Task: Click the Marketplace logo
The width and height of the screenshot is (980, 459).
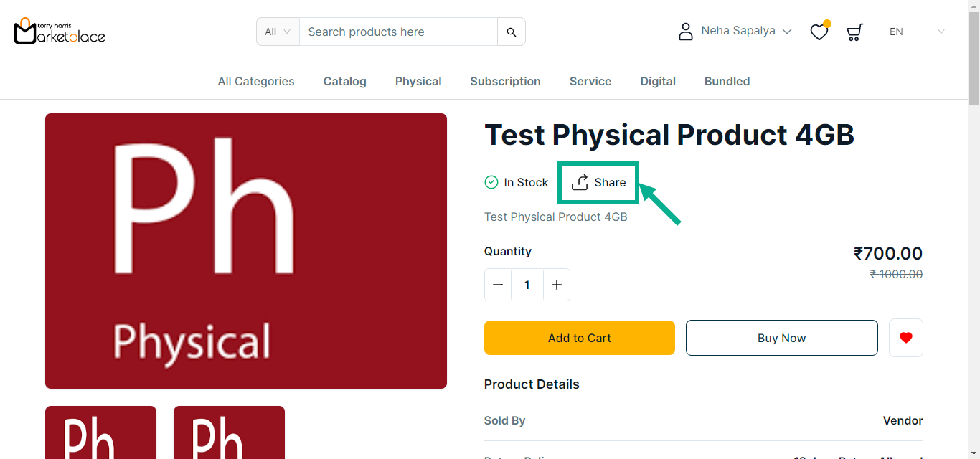Action: pyautogui.click(x=60, y=32)
